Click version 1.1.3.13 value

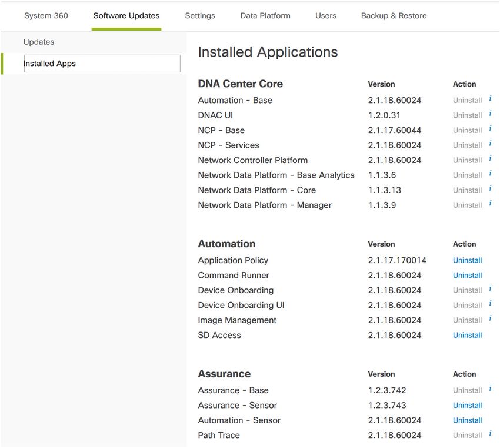(385, 191)
